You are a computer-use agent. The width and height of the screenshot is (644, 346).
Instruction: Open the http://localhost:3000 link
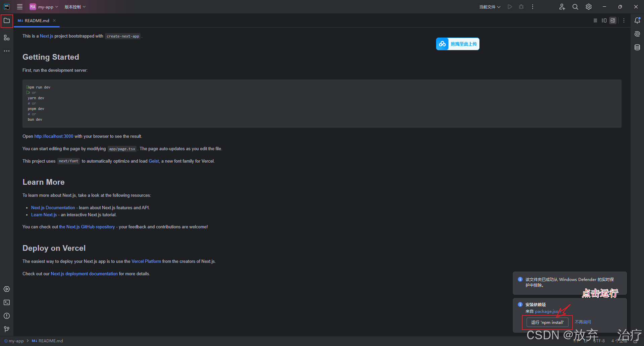coord(54,136)
